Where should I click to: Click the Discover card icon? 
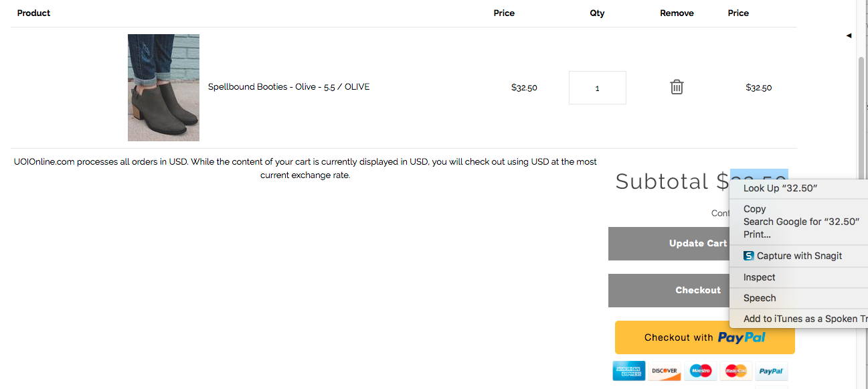pos(665,371)
